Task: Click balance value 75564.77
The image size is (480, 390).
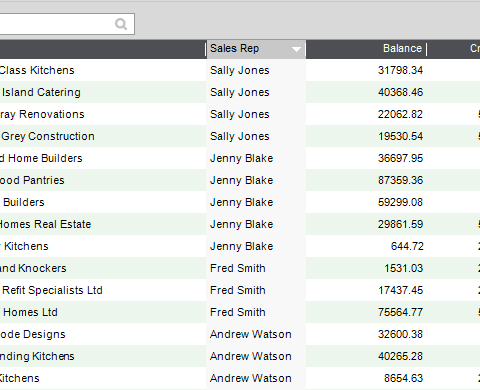Action: 400,312
